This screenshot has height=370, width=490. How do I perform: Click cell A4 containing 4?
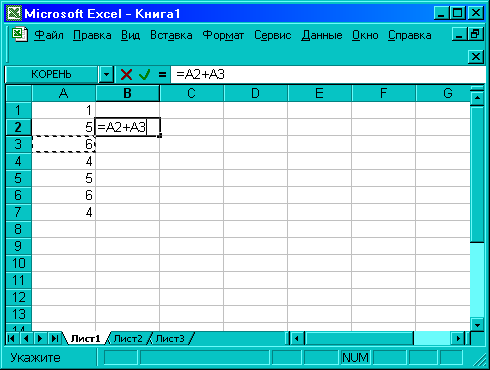[63, 161]
